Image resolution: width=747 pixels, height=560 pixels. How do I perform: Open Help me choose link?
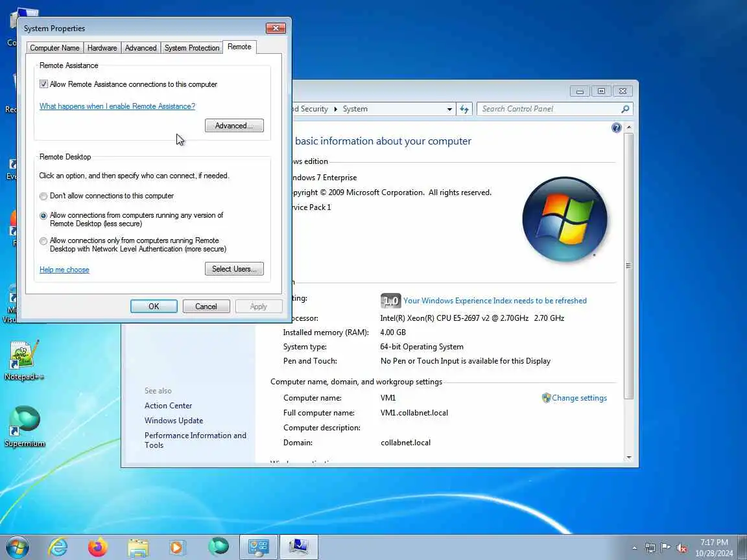point(64,270)
